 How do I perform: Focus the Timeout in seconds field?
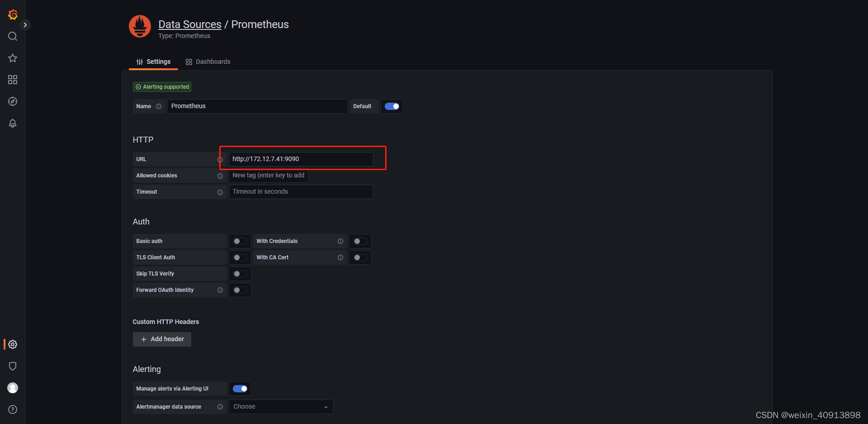pos(301,192)
